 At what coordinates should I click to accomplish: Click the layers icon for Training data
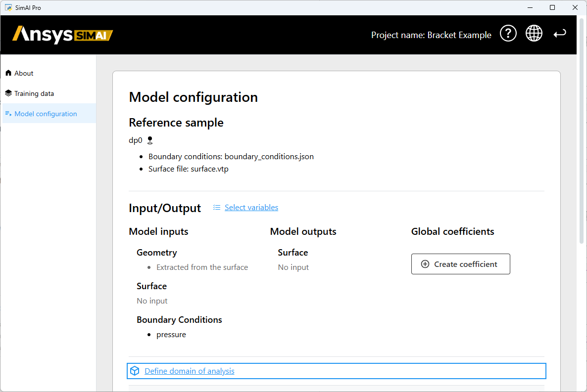(8, 93)
